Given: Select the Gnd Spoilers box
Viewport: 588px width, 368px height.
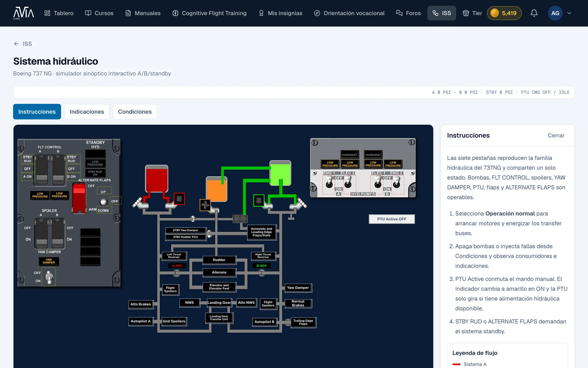Looking at the screenshot, I should pyautogui.click(x=174, y=321).
